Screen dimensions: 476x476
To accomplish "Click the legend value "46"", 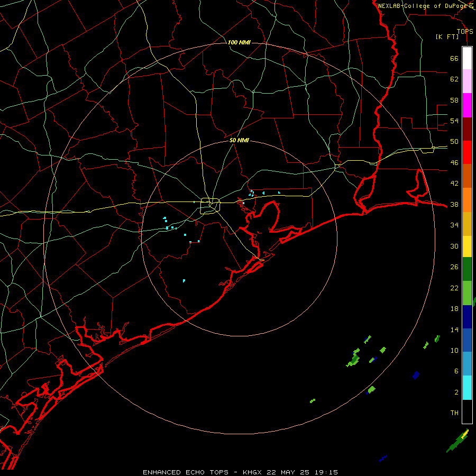I will (x=454, y=163).
